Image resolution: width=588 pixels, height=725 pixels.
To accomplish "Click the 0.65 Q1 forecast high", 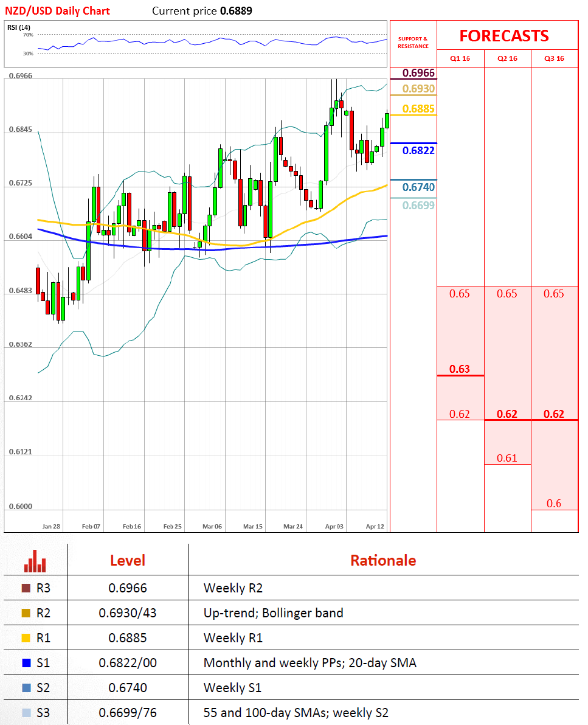I will click(460, 294).
